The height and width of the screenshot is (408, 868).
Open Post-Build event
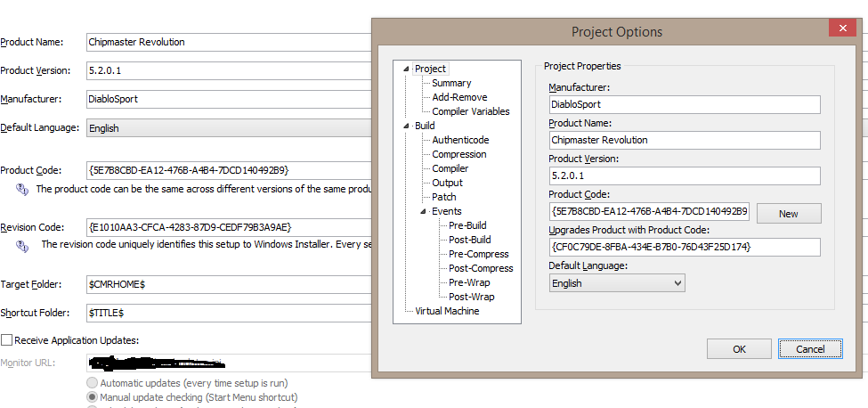[470, 240]
